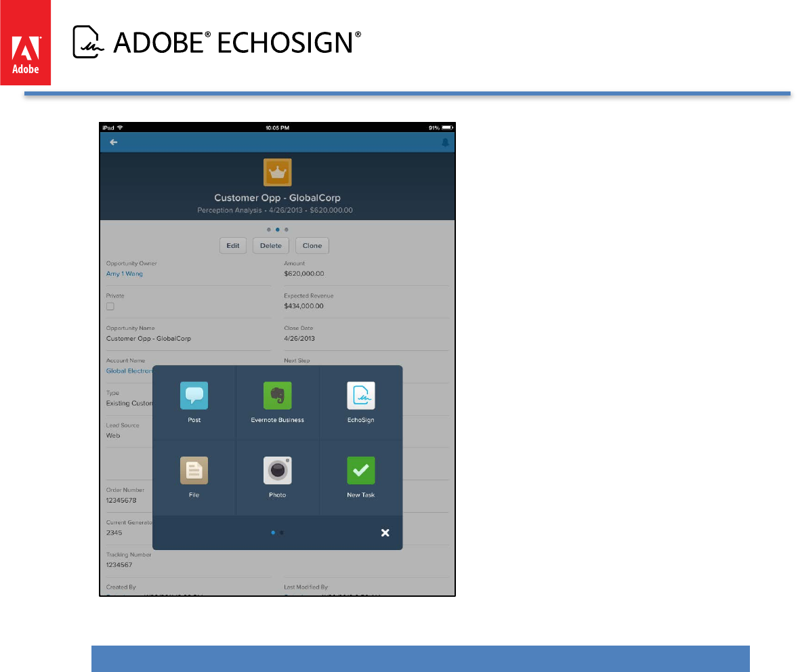
Task: Click the Delete button
Action: 271,245
